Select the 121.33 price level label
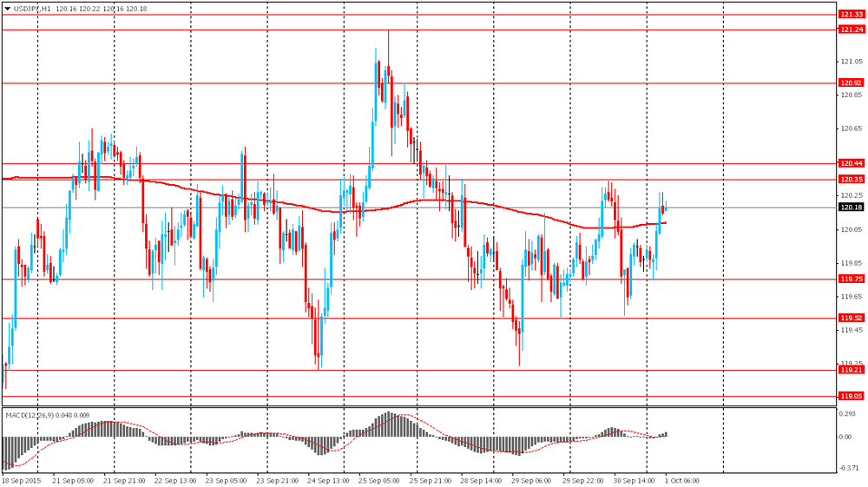The height and width of the screenshot is (487, 868). [852, 15]
